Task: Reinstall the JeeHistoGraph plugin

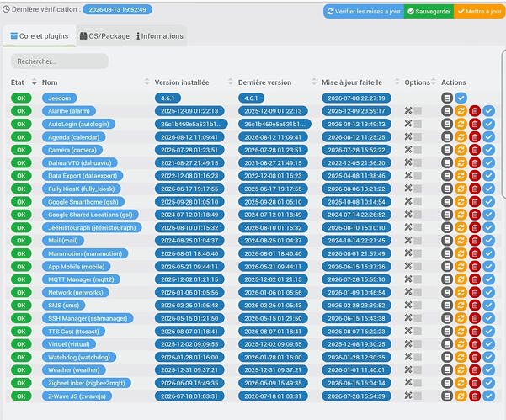Action: click(461, 228)
